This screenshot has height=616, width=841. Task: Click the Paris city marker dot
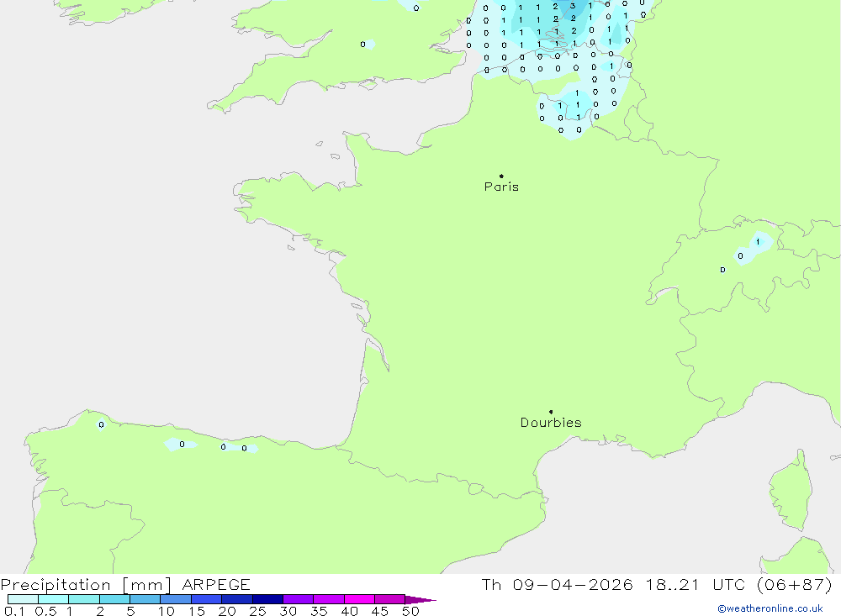coord(501,176)
